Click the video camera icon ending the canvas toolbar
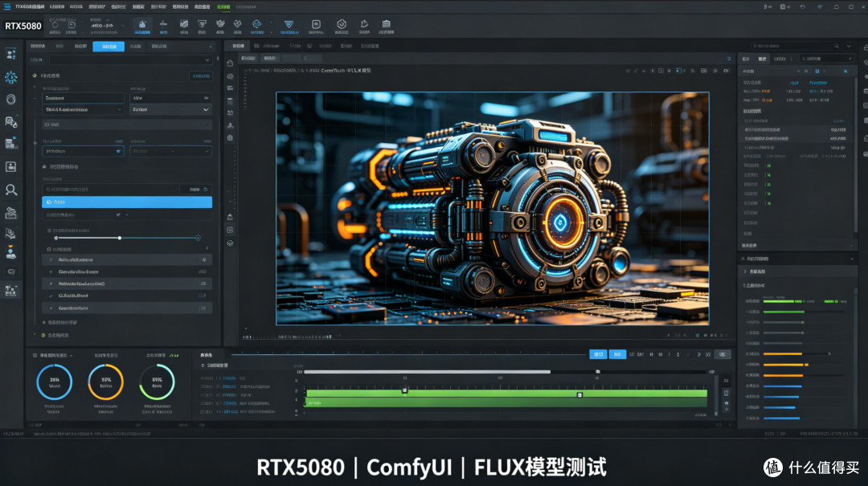The width and height of the screenshot is (868, 486). 727,71
